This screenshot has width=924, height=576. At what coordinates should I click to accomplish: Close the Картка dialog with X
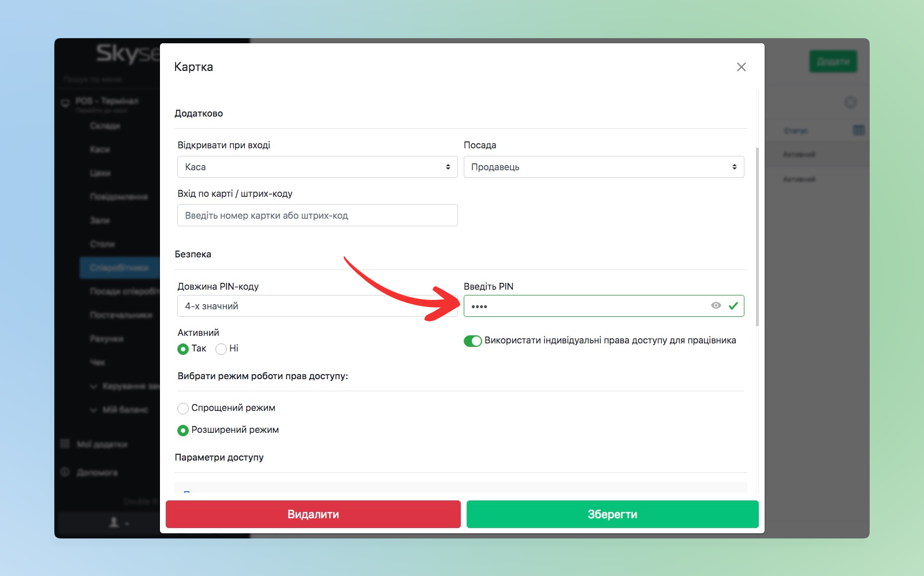[x=741, y=67]
